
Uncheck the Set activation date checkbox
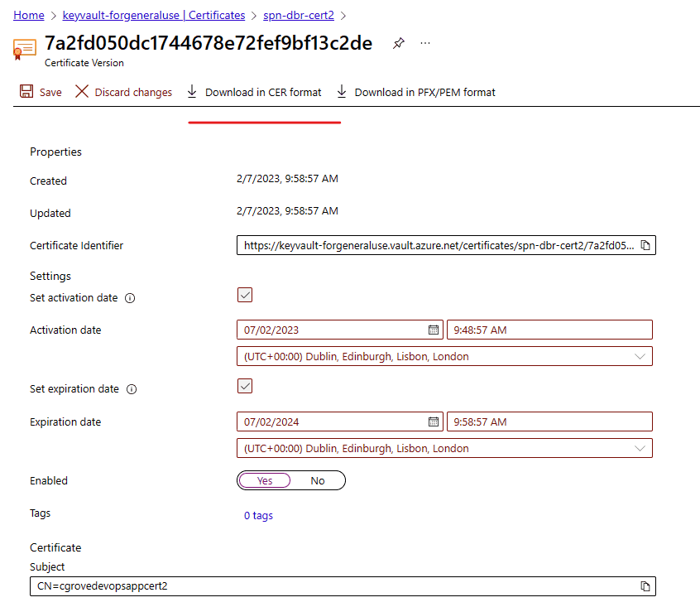click(x=245, y=295)
